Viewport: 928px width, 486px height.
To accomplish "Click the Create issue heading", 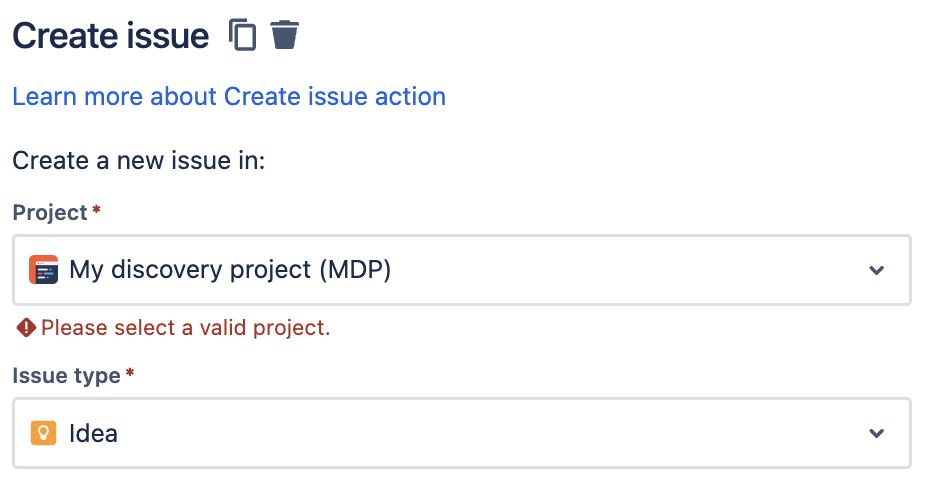I will click(111, 36).
